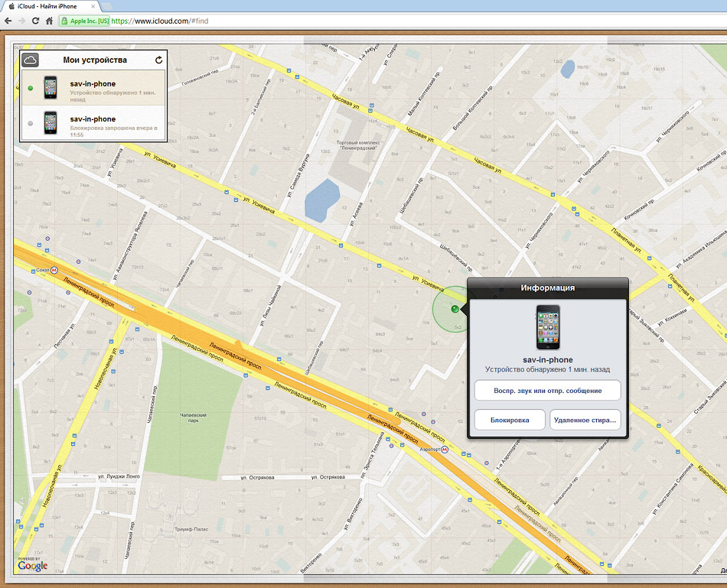Click the ул. Эрнста Тельмана street label

coord(372,454)
